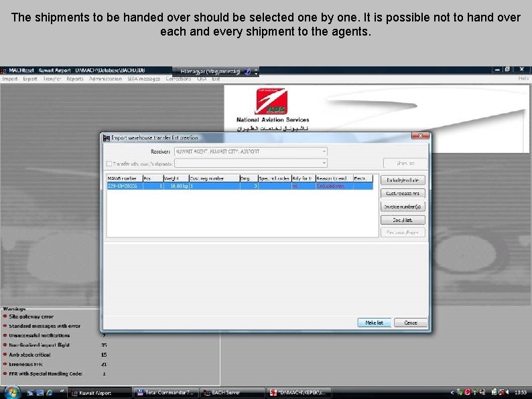This screenshot has height=399, width=532.
Task: Click the Include/exclude button
Action: coord(403,180)
